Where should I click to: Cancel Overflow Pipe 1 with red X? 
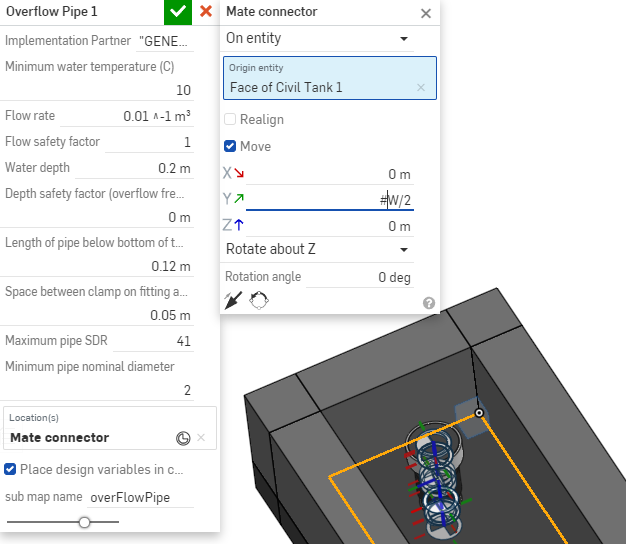coord(206,11)
